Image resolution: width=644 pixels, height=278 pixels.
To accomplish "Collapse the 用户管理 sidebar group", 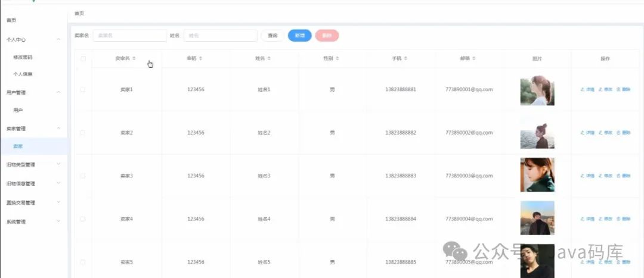I will tap(33, 92).
